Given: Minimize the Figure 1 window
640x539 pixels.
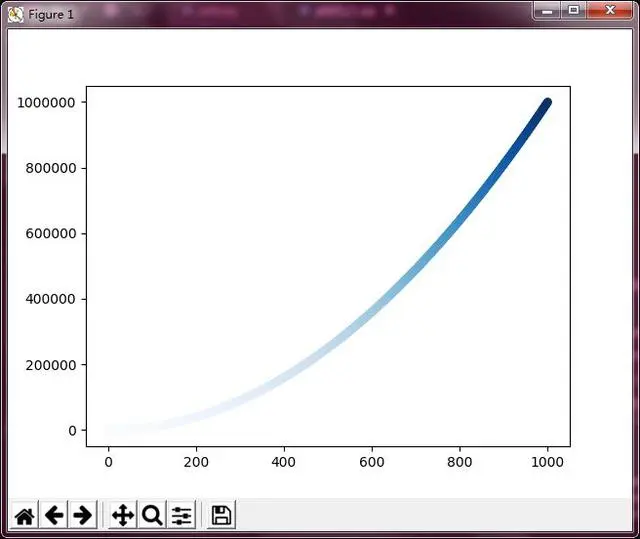Looking at the screenshot, I should 547,10.
